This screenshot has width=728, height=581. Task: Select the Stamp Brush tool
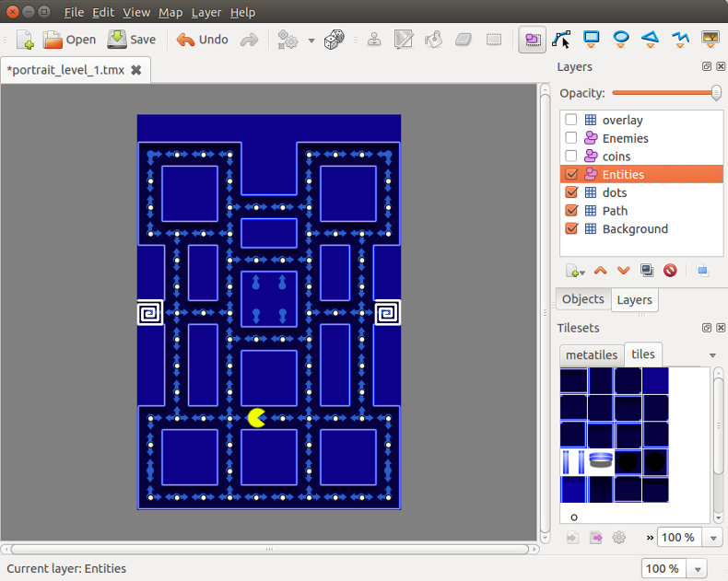click(374, 40)
